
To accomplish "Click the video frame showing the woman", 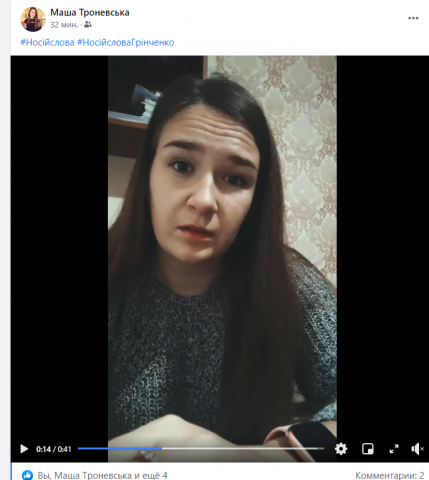I will 222,247.
